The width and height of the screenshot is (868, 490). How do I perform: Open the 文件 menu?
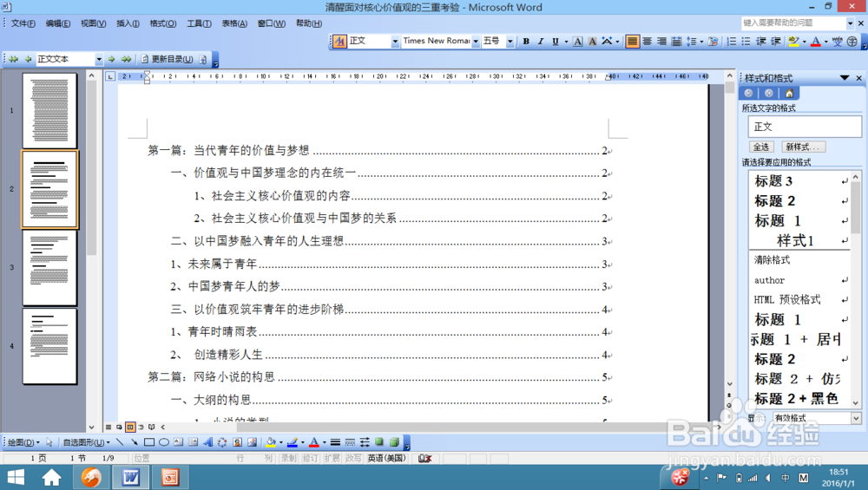pyautogui.click(x=23, y=23)
